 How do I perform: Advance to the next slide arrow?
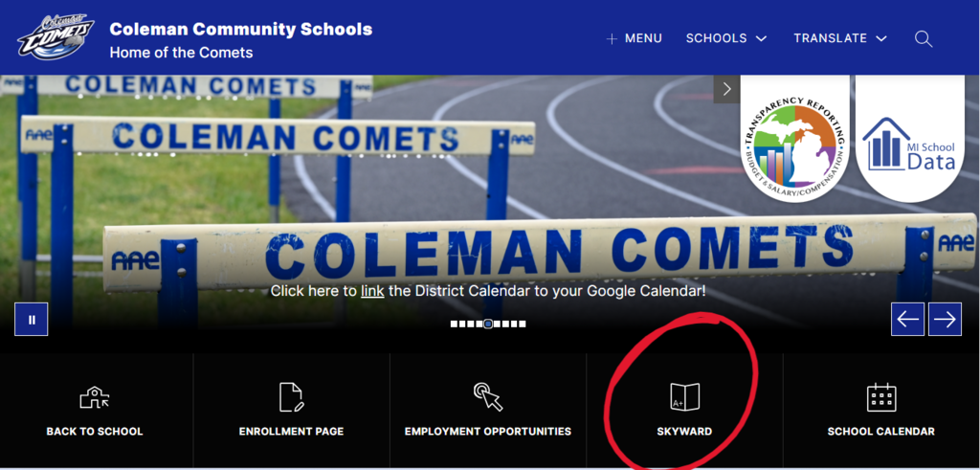tap(945, 320)
